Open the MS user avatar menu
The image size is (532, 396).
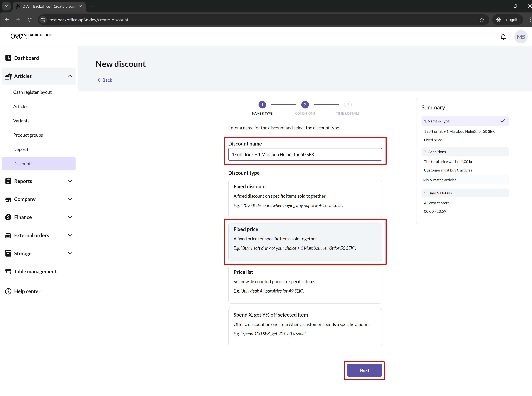point(521,37)
